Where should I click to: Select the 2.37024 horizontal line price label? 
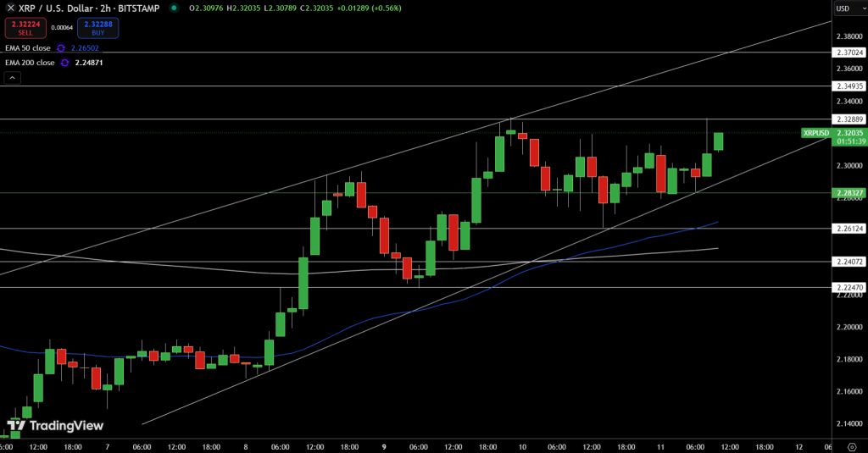[849, 52]
